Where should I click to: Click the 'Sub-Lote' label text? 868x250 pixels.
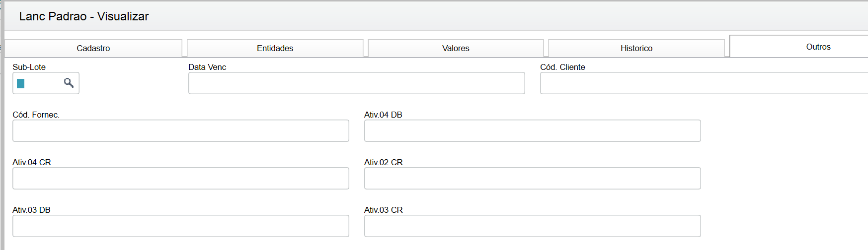point(29,67)
